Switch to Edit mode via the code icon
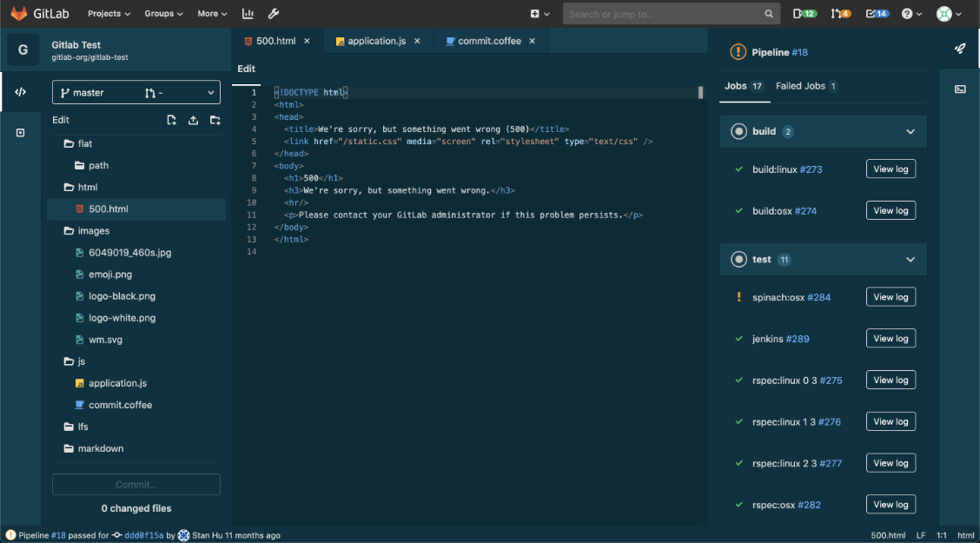This screenshot has width=980, height=543. click(19, 92)
